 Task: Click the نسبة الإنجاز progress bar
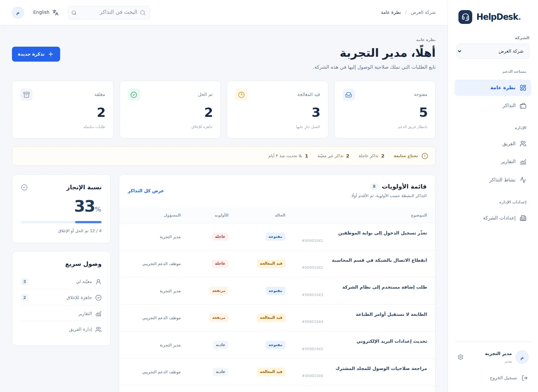61,222
